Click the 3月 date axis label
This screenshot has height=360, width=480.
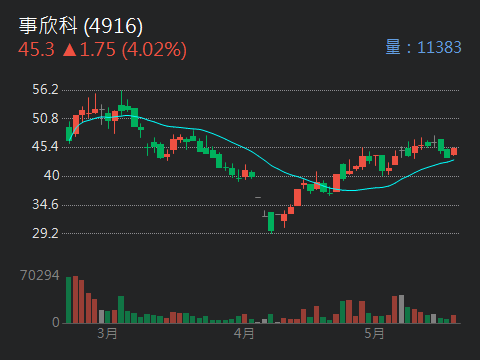click(107, 334)
